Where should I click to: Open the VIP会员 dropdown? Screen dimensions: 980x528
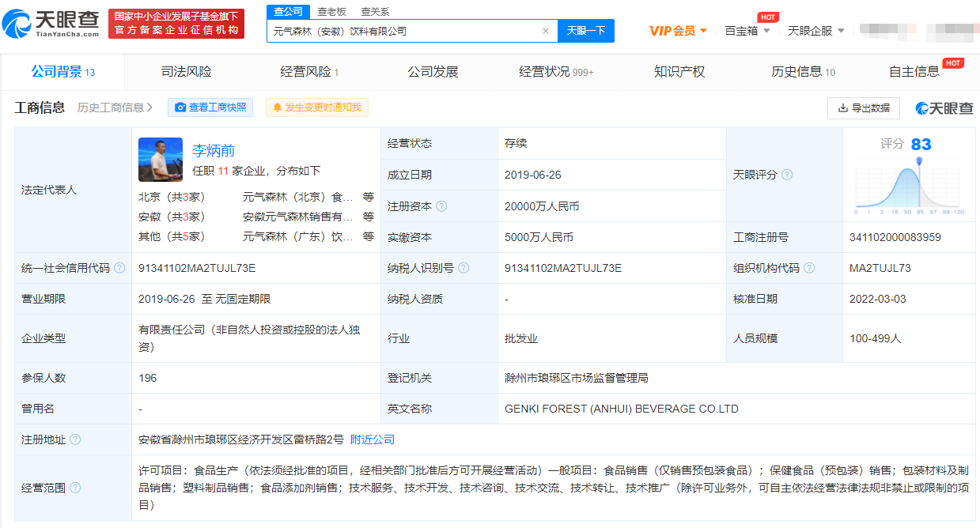(678, 31)
